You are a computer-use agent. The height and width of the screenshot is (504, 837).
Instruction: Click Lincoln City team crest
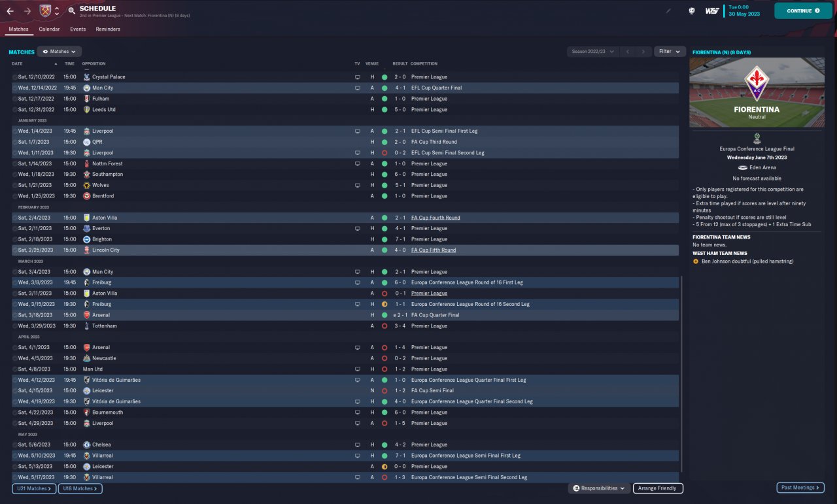(86, 250)
